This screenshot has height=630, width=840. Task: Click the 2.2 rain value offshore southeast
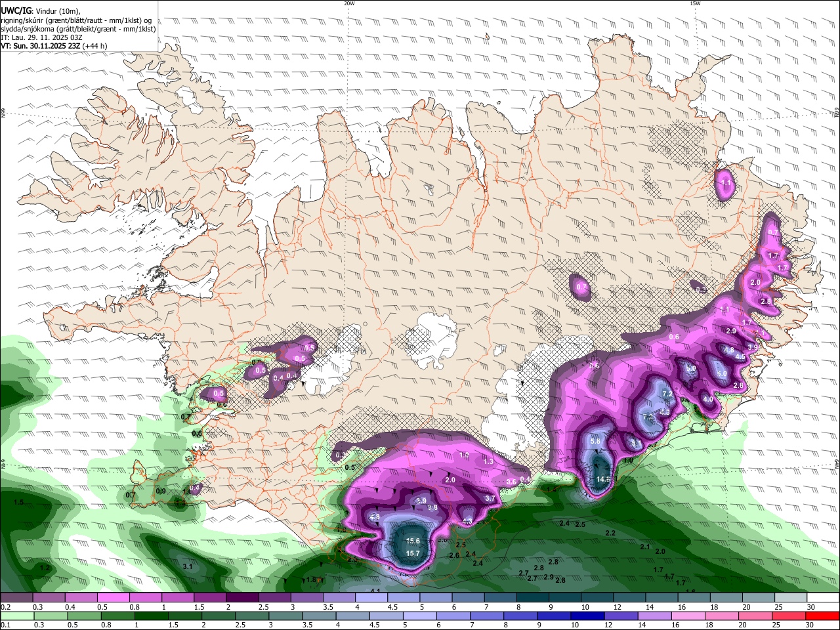click(610, 534)
